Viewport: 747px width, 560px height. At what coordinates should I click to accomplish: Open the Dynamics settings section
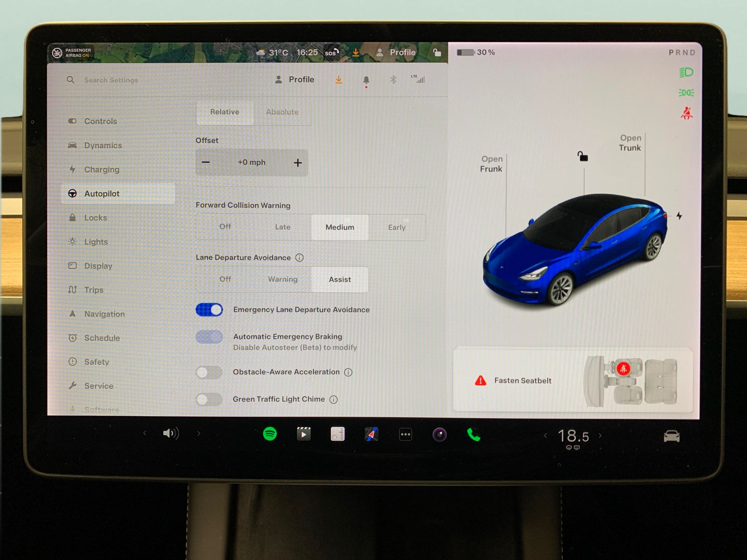point(118,145)
